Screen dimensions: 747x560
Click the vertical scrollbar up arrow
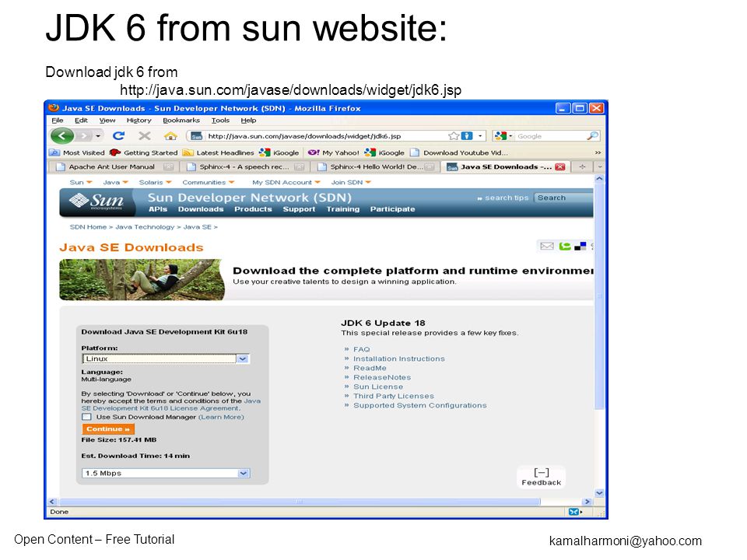click(x=599, y=179)
